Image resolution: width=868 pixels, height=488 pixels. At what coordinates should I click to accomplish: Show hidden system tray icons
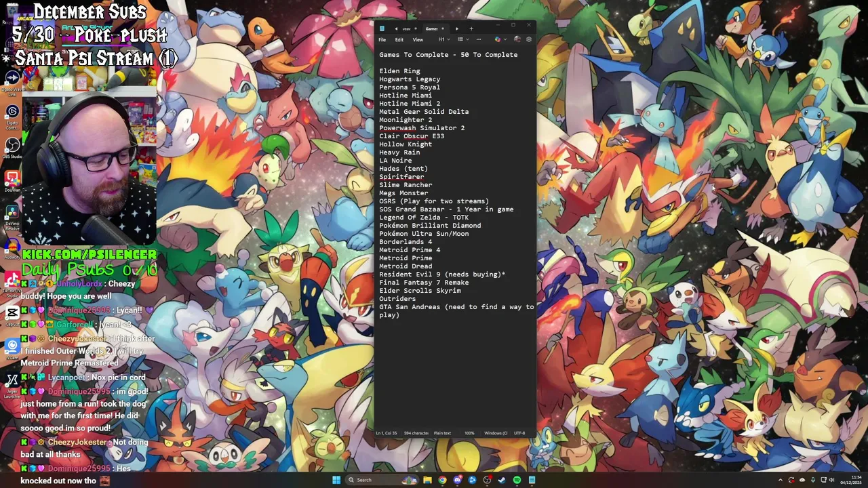click(x=781, y=480)
